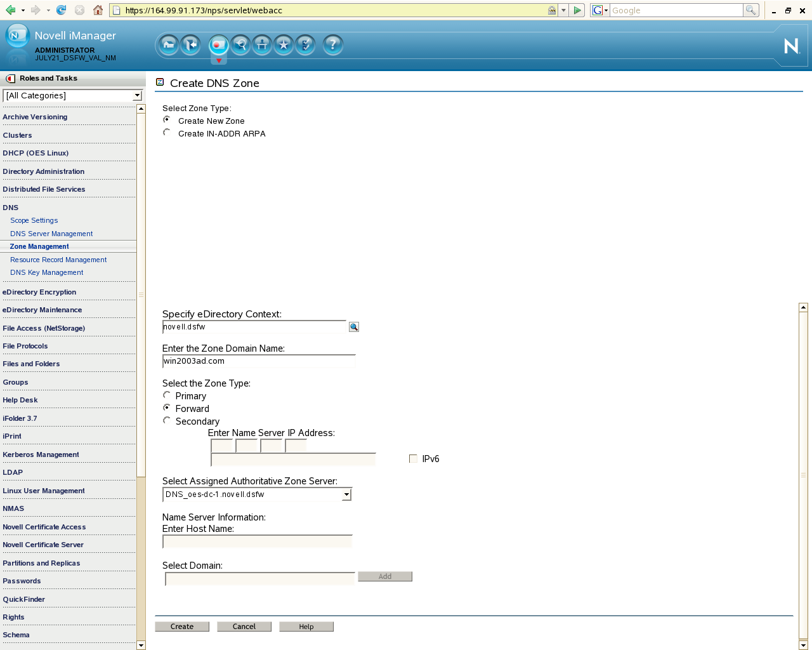The image size is (812, 650).
Task: Expand the DNS role in sidebar
Action: click(11, 208)
